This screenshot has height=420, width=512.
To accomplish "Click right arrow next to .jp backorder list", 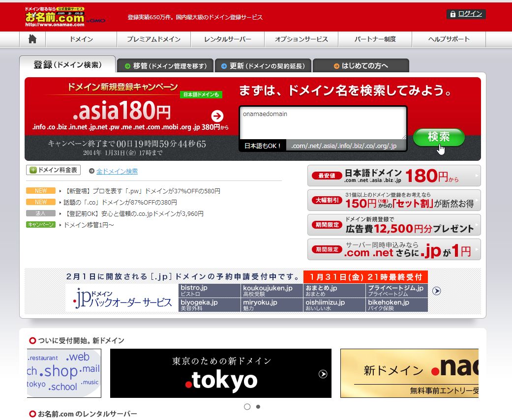I will coord(437,291).
